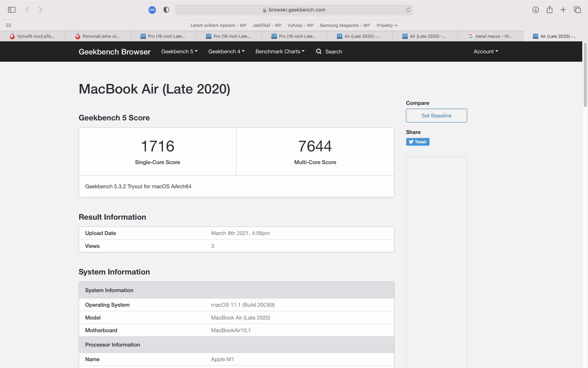Expand the Benchmark Charts menu
This screenshot has width=588, height=368.
(280, 51)
